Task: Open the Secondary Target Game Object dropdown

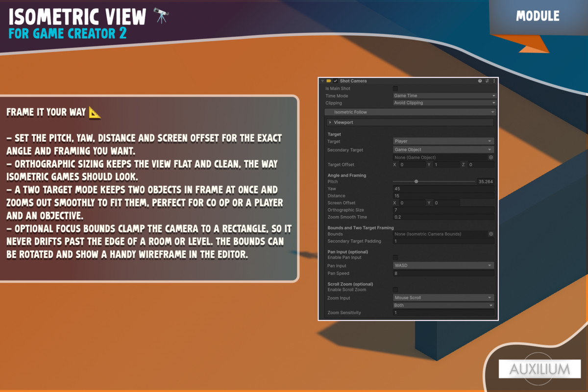Action: click(443, 150)
